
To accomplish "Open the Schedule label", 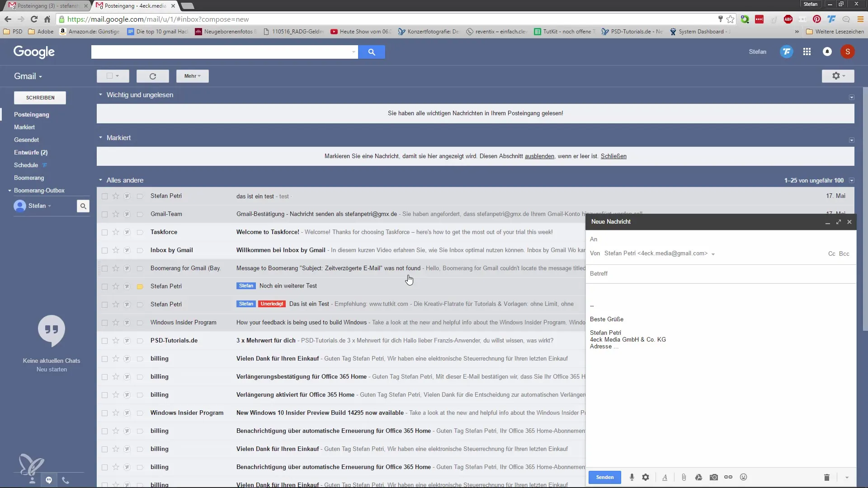I will coord(26,165).
